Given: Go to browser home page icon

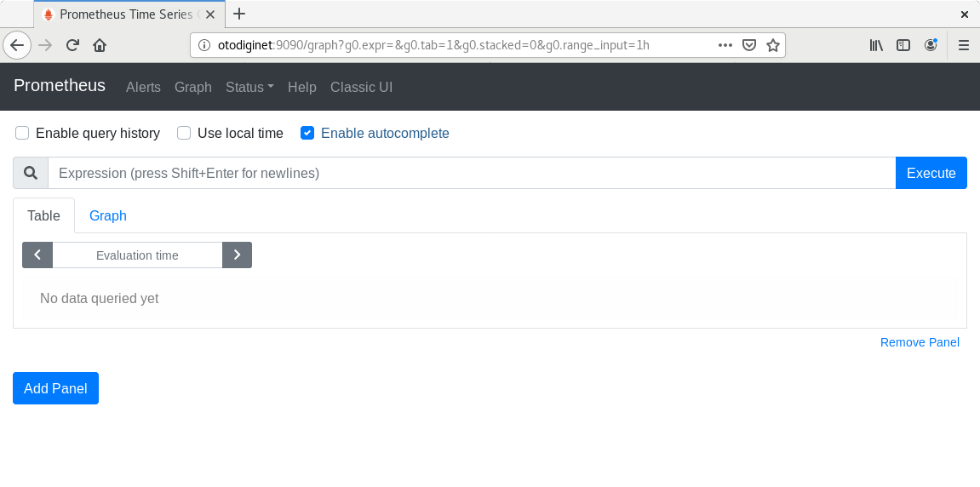Looking at the screenshot, I should click(x=100, y=45).
